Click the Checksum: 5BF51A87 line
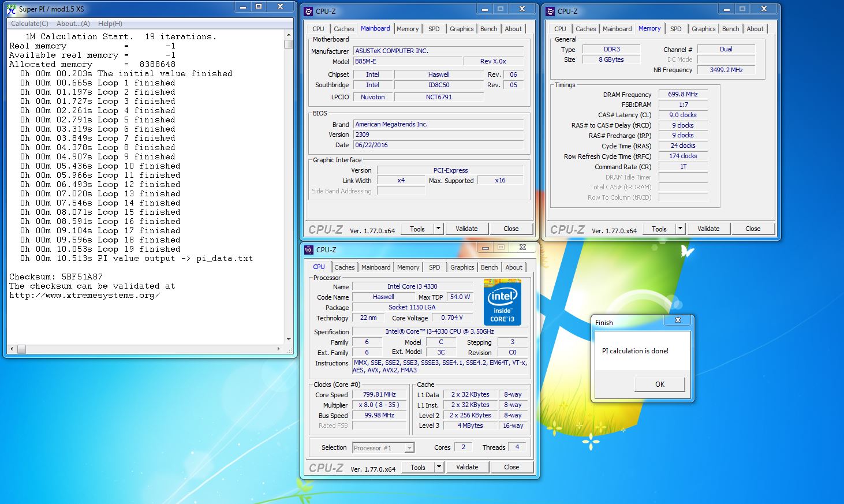844x504 pixels. (x=56, y=277)
